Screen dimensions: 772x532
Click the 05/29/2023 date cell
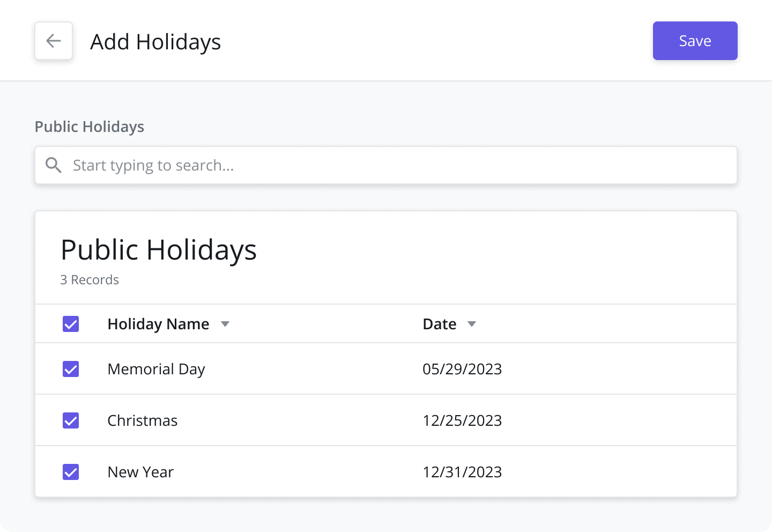click(462, 369)
